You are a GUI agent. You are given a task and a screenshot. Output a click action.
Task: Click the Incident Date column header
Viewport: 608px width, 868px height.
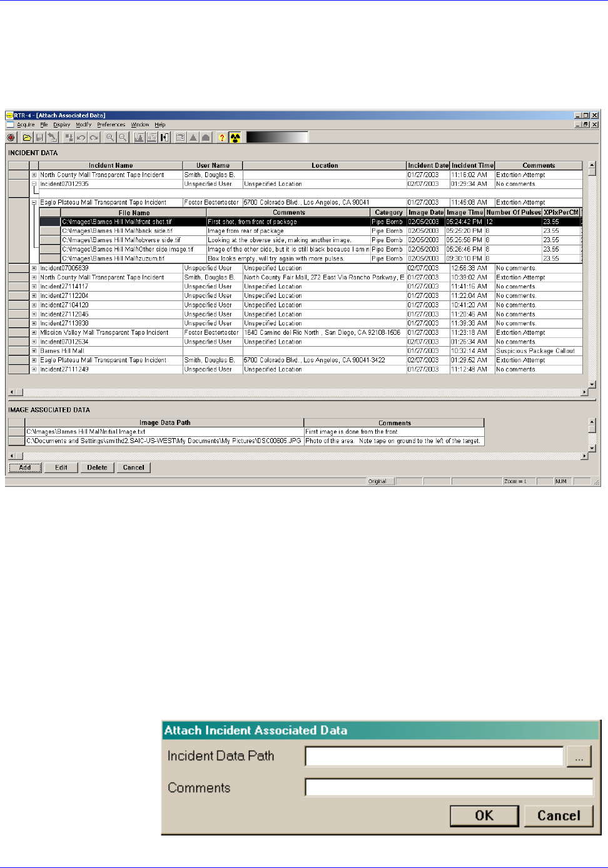point(428,166)
